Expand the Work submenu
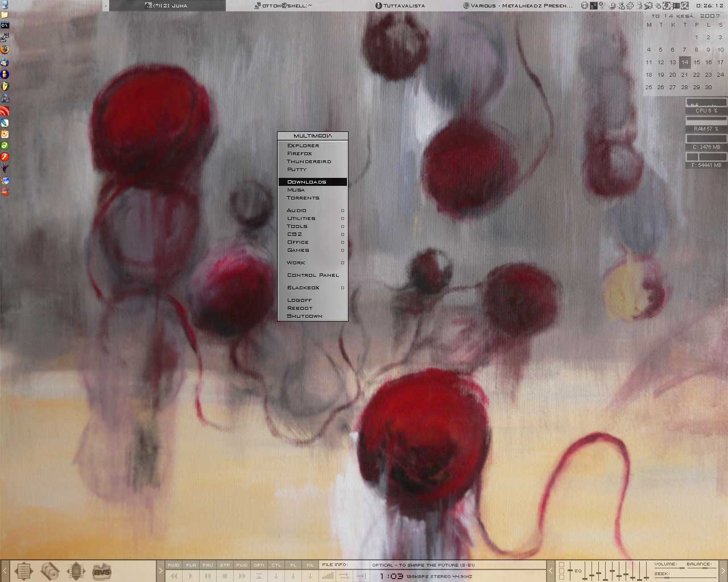The height and width of the screenshot is (582, 728). [313, 263]
